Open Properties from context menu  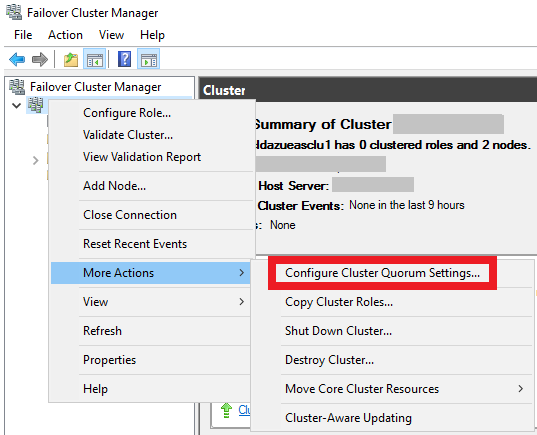click(151, 360)
